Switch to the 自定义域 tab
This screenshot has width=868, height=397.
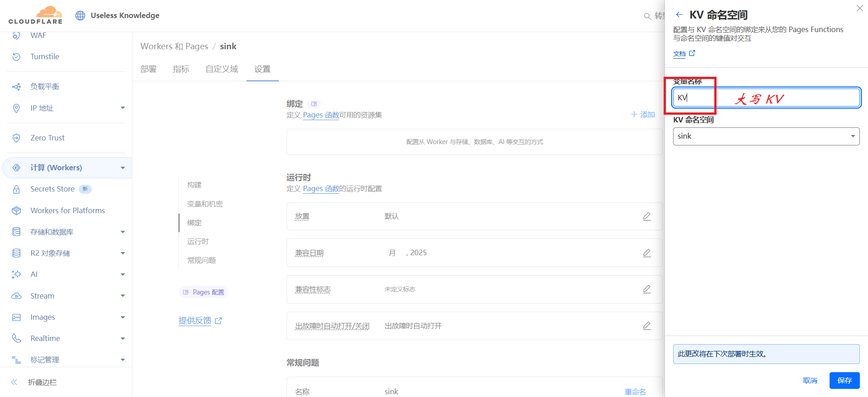pyautogui.click(x=222, y=69)
